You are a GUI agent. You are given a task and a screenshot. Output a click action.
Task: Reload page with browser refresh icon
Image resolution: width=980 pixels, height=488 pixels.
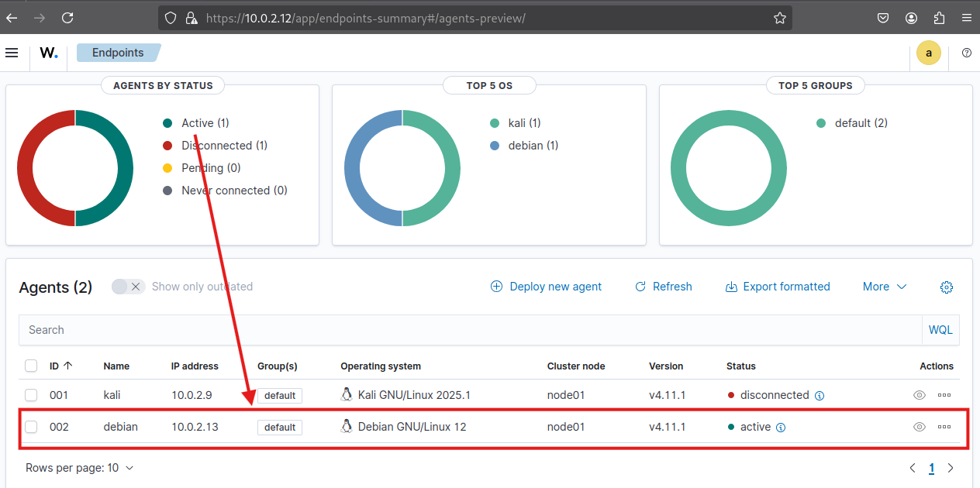tap(67, 18)
